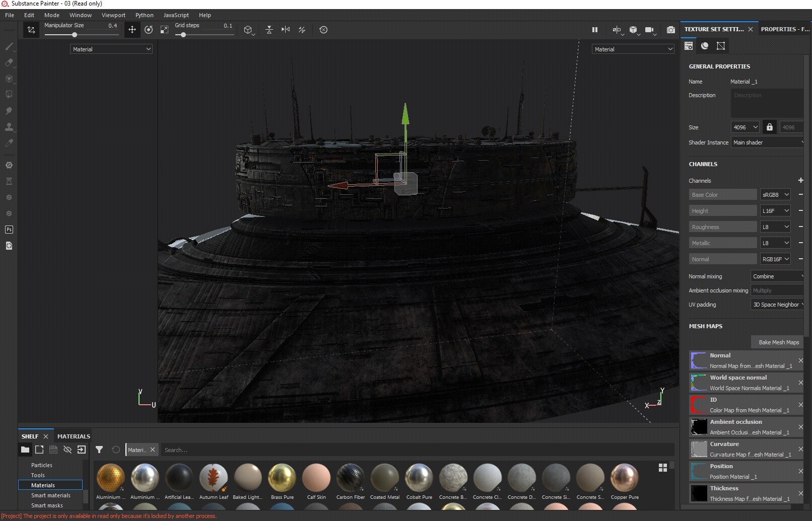Select the Polygon Fill tool
The height and width of the screenshot is (521, 812).
(x=9, y=95)
